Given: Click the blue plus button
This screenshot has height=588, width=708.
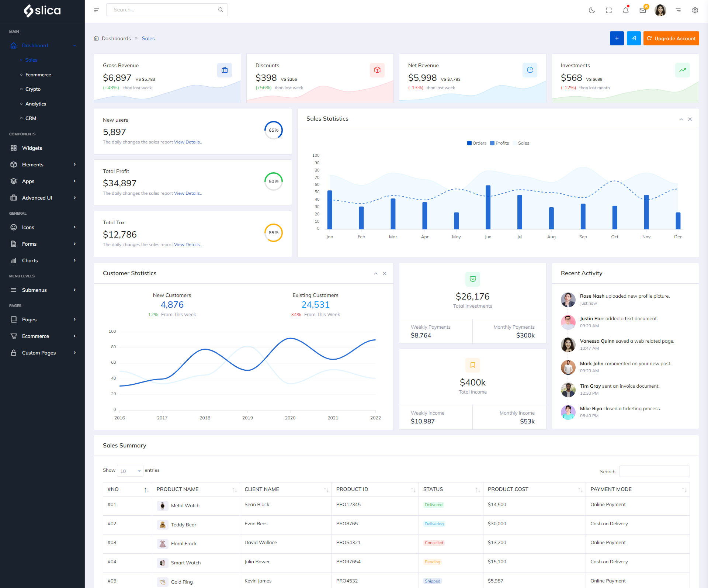Looking at the screenshot, I should point(617,38).
